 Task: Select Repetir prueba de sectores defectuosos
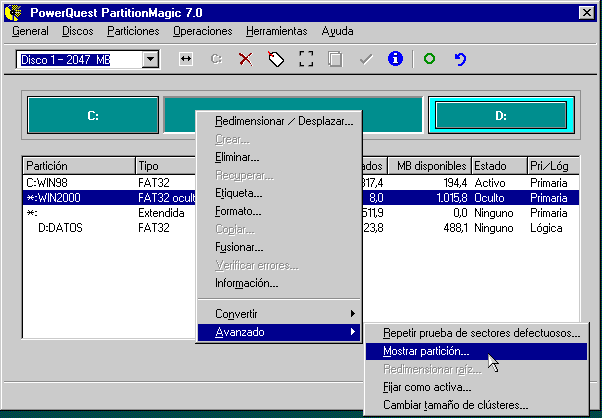(x=476, y=333)
